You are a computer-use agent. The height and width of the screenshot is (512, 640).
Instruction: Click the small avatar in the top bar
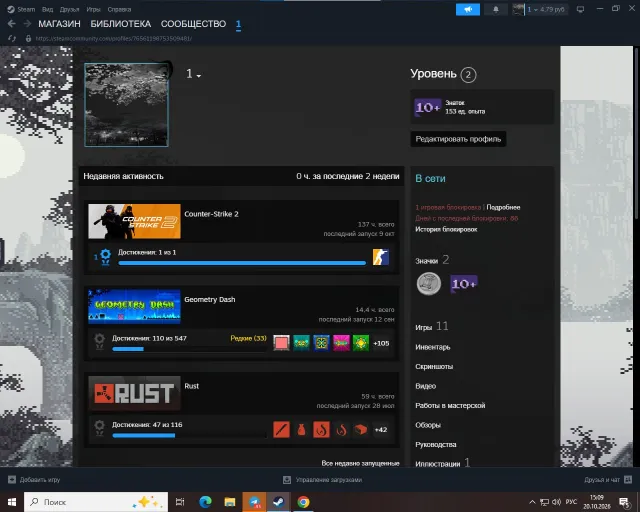click(x=518, y=9)
